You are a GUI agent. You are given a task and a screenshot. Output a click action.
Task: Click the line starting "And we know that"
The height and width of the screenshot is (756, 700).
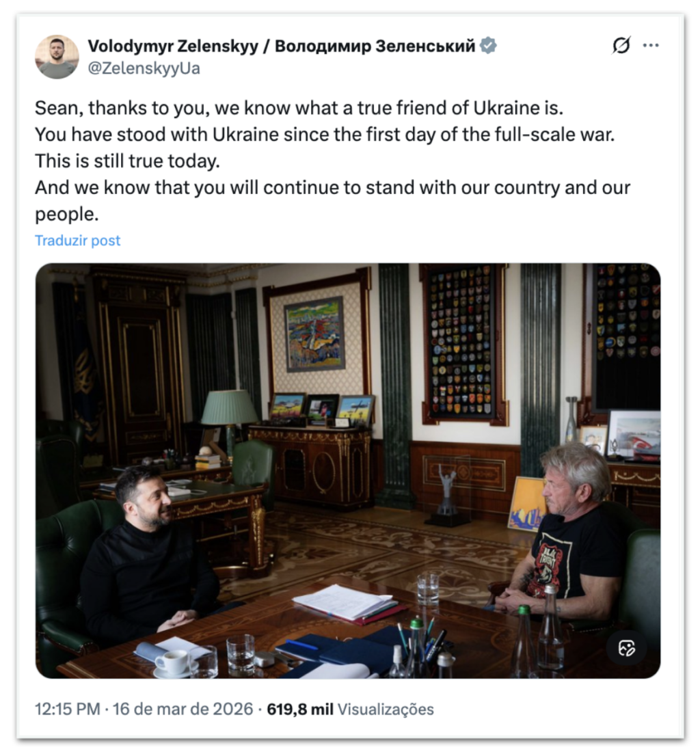(332, 188)
